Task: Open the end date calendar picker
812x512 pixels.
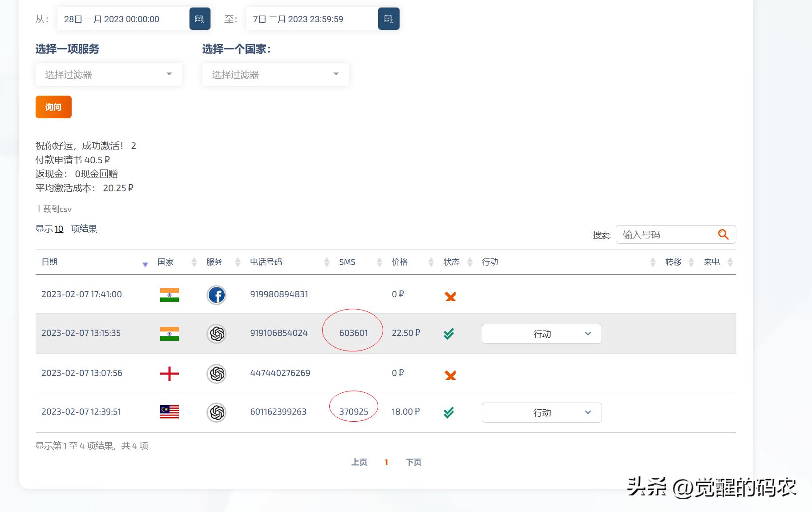Action: tap(388, 19)
